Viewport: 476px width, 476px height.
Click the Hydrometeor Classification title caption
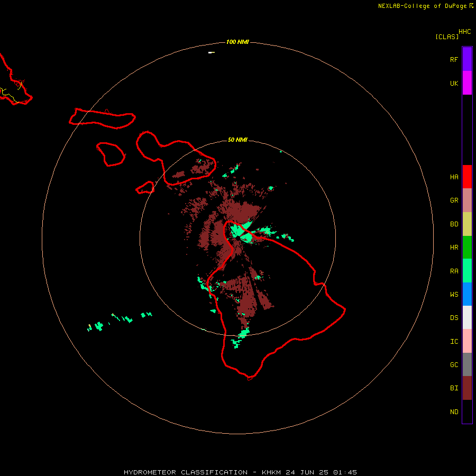pos(240,472)
